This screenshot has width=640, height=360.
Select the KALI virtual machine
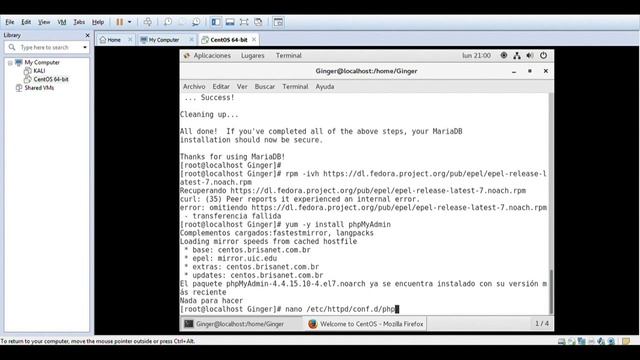39,71
